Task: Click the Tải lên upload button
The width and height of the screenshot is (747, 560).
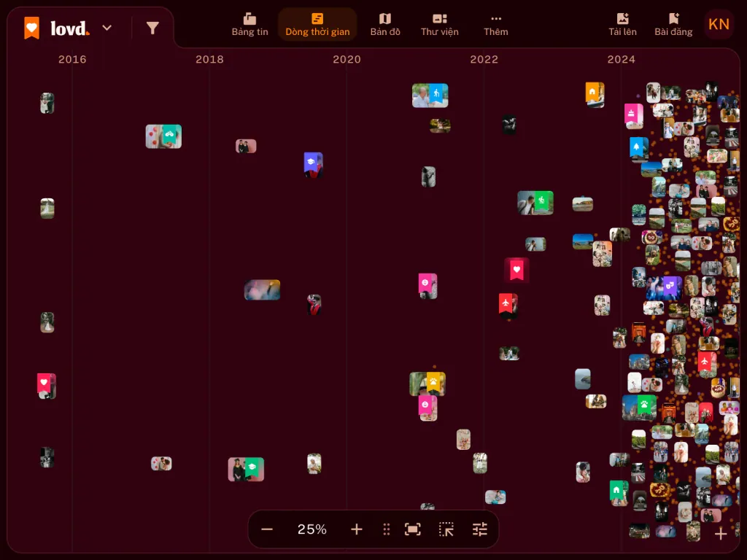Action: 623,25
